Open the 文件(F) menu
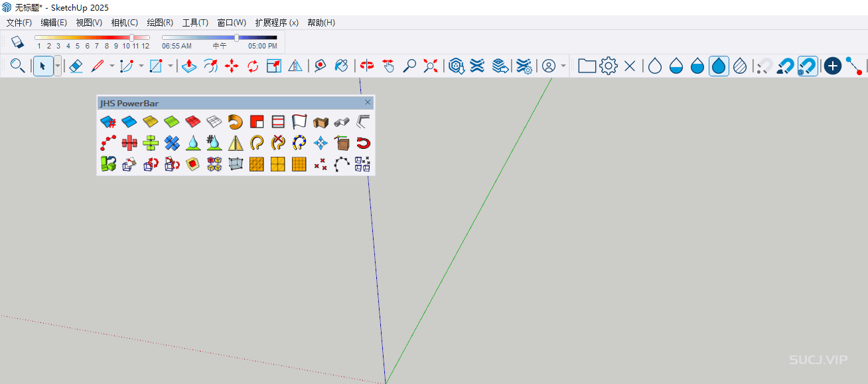Viewport: 868px width, 384px height. click(19, 23)
